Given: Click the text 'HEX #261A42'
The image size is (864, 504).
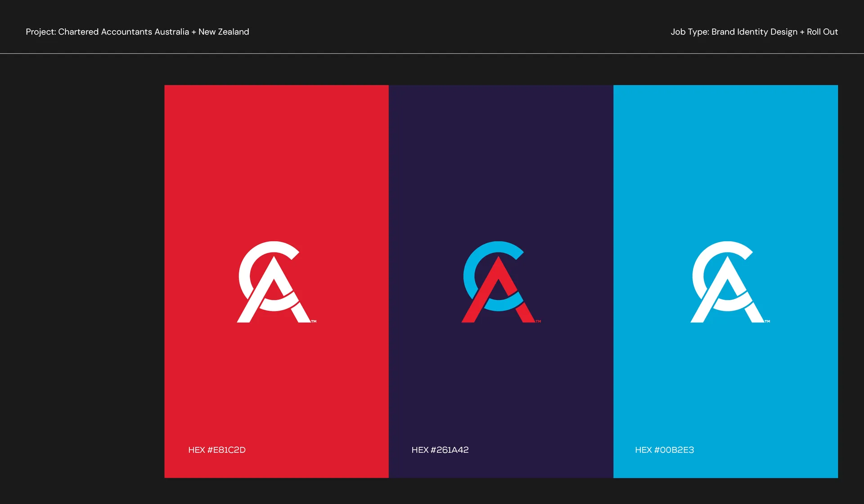Looking at the screenshot, I should coord(440,450).
